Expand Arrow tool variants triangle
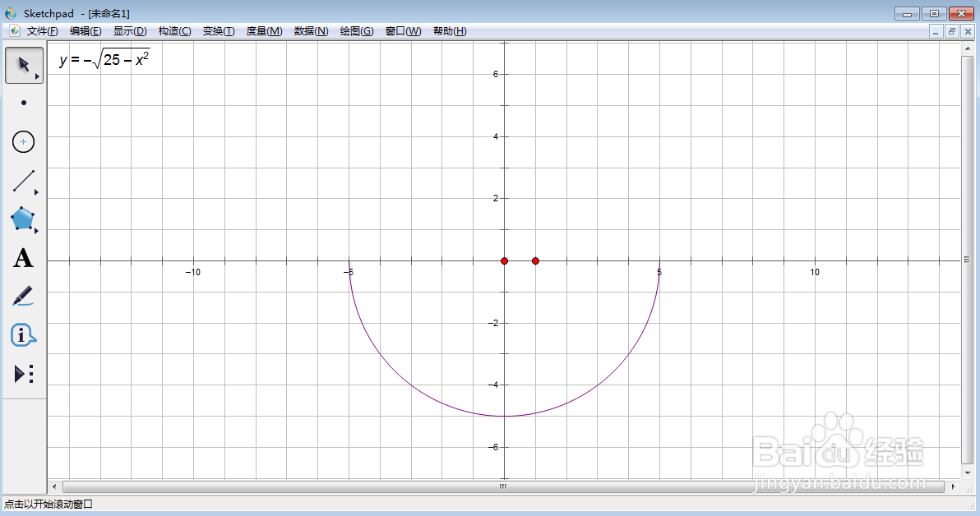 (x=38, y=76)
